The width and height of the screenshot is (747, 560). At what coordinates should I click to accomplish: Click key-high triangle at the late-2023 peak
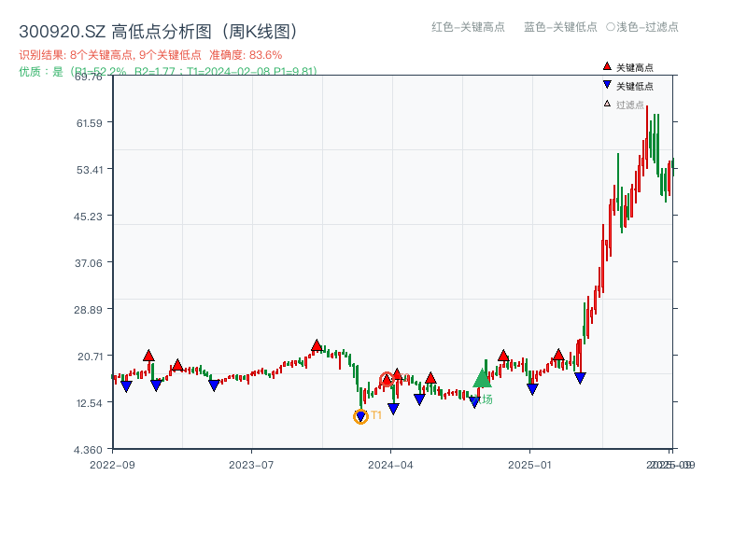point(317,345)
